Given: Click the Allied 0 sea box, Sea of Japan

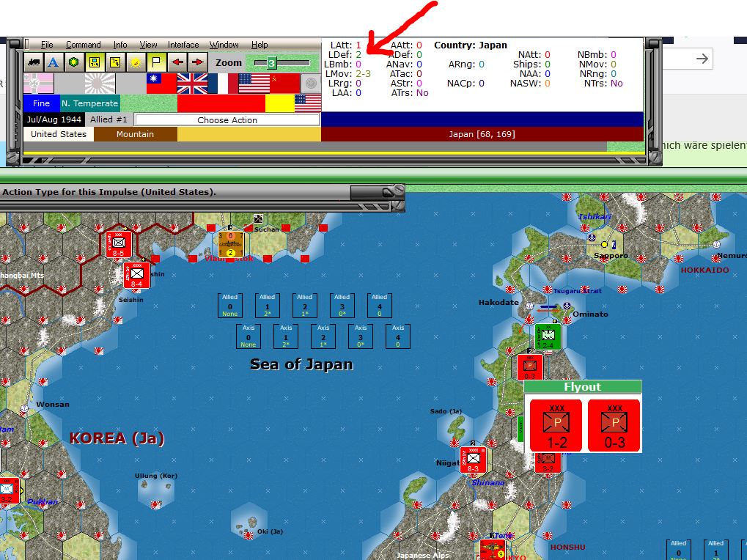Looking at the screenshot, I should pyautogui.click(x=230, y=305).
